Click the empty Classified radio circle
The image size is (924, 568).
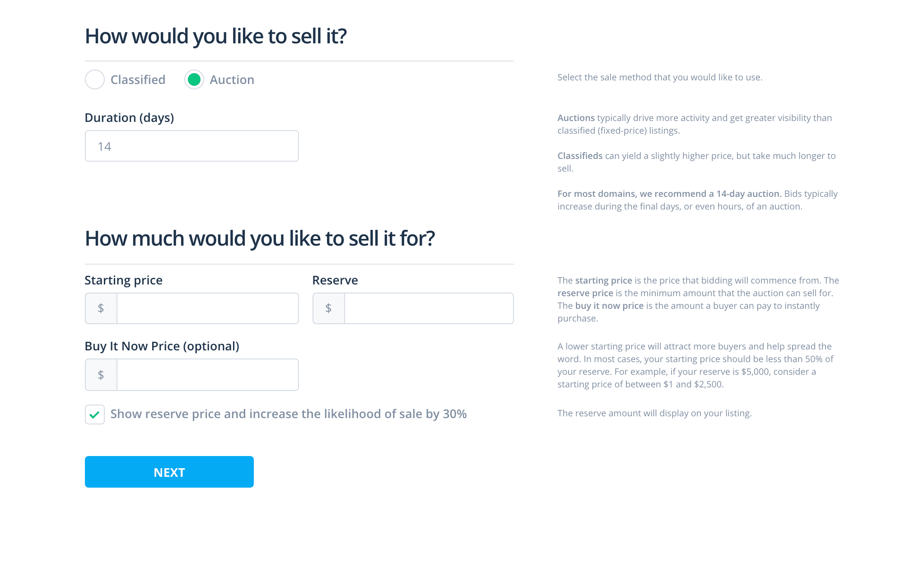[95, 79]
